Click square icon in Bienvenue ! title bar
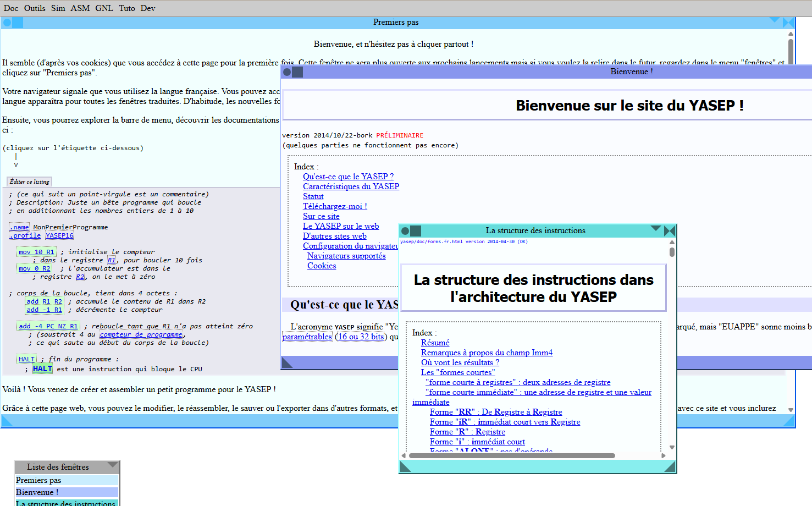Screen dimensions: 812x506 (297, 72)
